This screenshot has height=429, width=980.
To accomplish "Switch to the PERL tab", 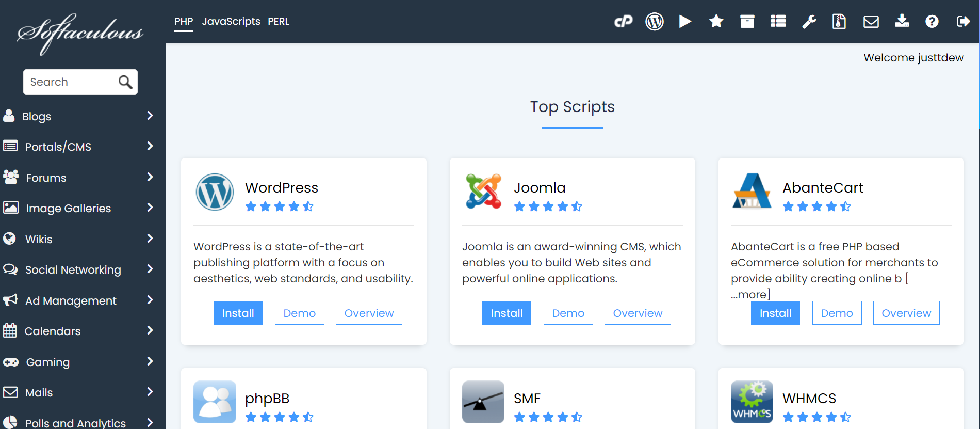I will tap(279, 22).
